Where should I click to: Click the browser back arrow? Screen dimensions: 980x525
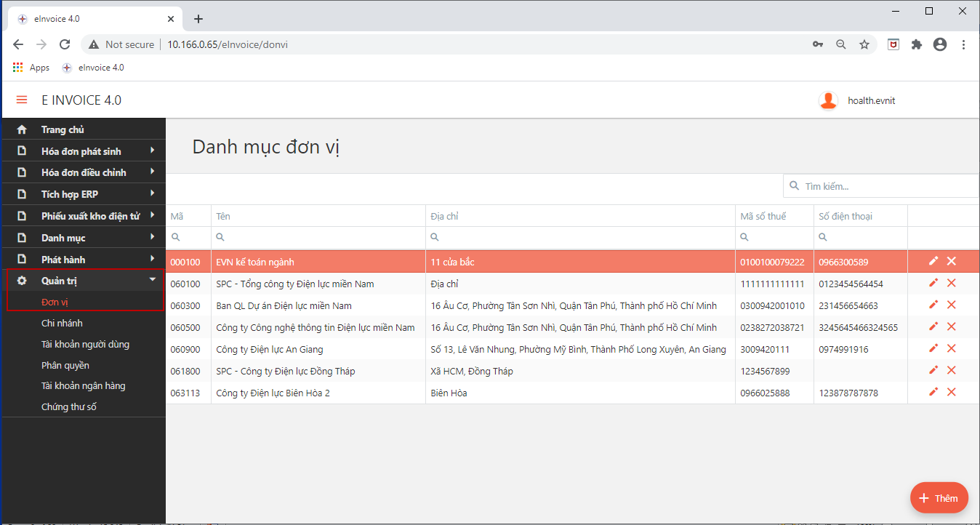[x=18, y=44]
